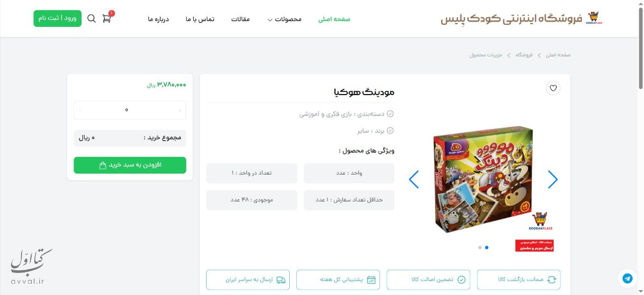The image size is (644, 295).
Task: Show next product image arrow
Action: pyautogui.click(x=553, y=179)
